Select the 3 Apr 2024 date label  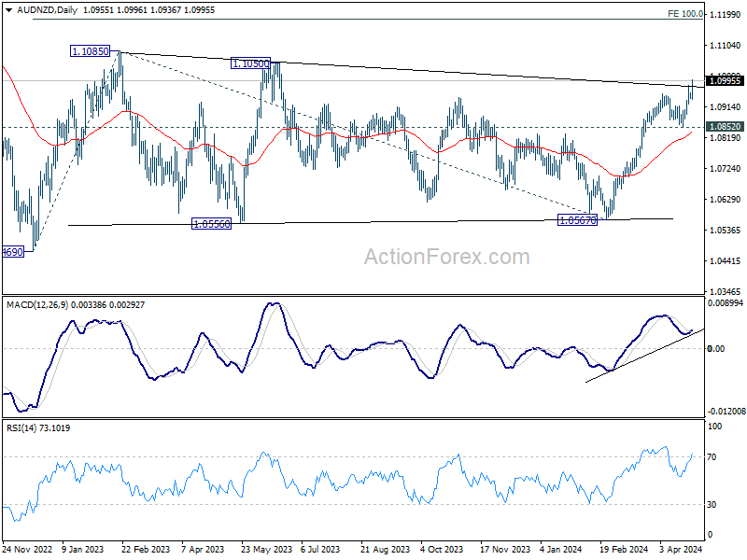click(682, 549)
